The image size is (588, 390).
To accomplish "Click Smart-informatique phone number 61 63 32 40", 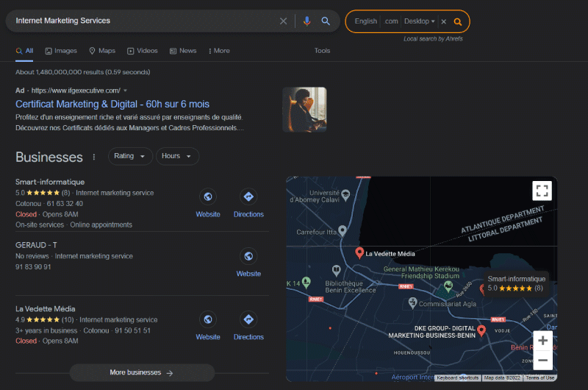I will (65, 203).
